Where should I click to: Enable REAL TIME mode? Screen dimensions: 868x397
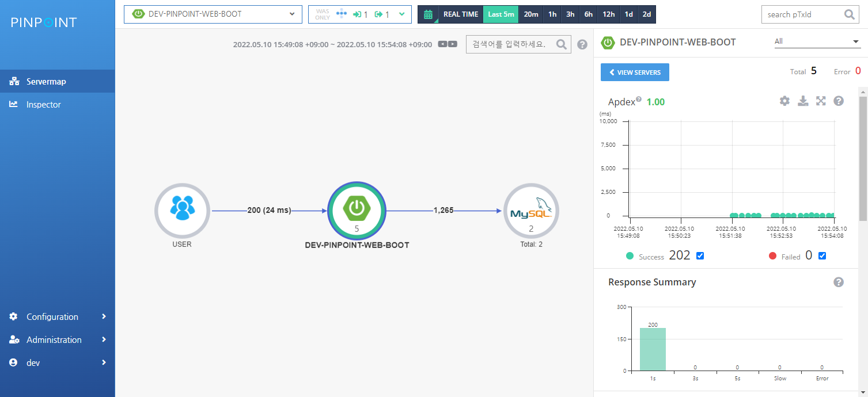pyautogui.click(x=460, y=14)
